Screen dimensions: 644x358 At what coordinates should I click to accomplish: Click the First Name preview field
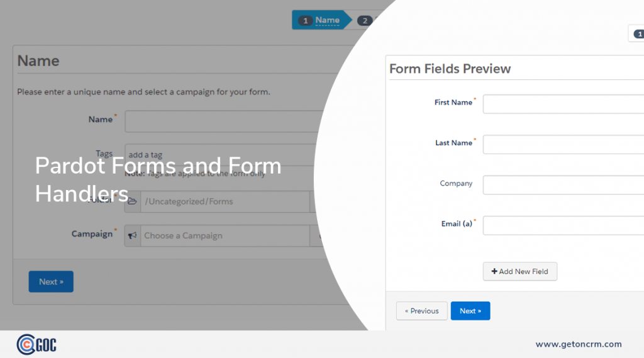tap(563, 104)
